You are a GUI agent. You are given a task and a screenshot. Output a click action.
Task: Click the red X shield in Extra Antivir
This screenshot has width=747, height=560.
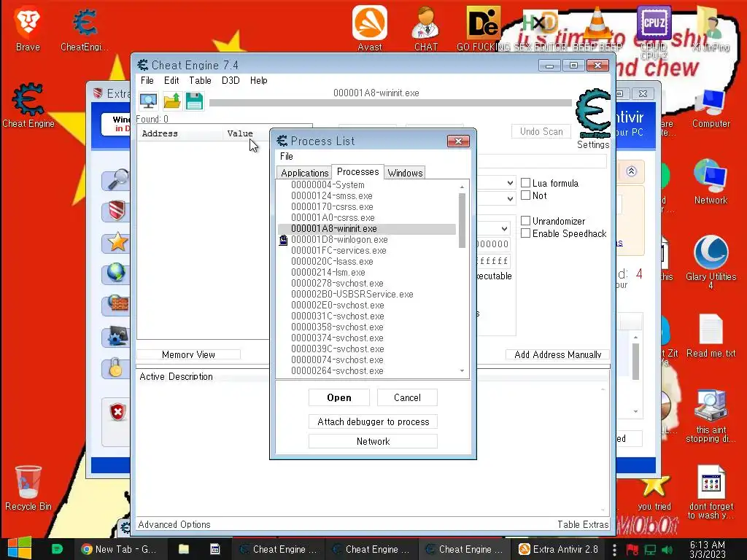(117, 412)
